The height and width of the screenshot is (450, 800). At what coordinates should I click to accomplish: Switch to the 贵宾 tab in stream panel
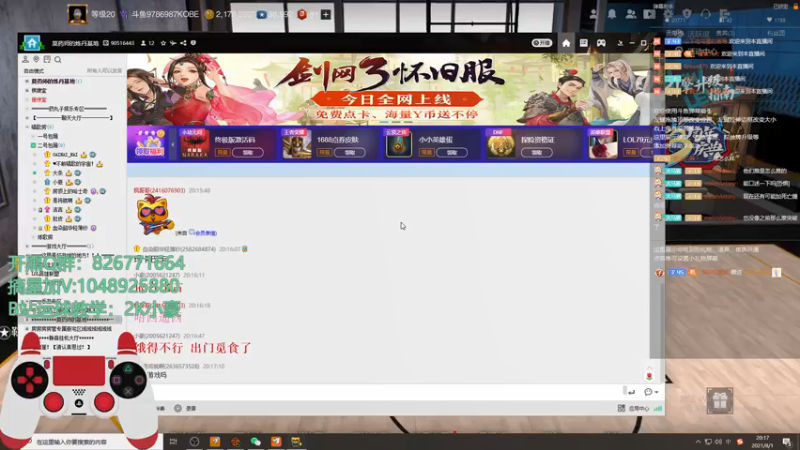[x=725, y=33]
